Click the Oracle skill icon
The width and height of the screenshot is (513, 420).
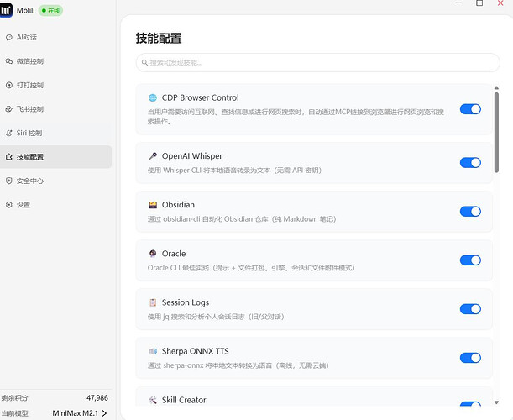(153, 254)
